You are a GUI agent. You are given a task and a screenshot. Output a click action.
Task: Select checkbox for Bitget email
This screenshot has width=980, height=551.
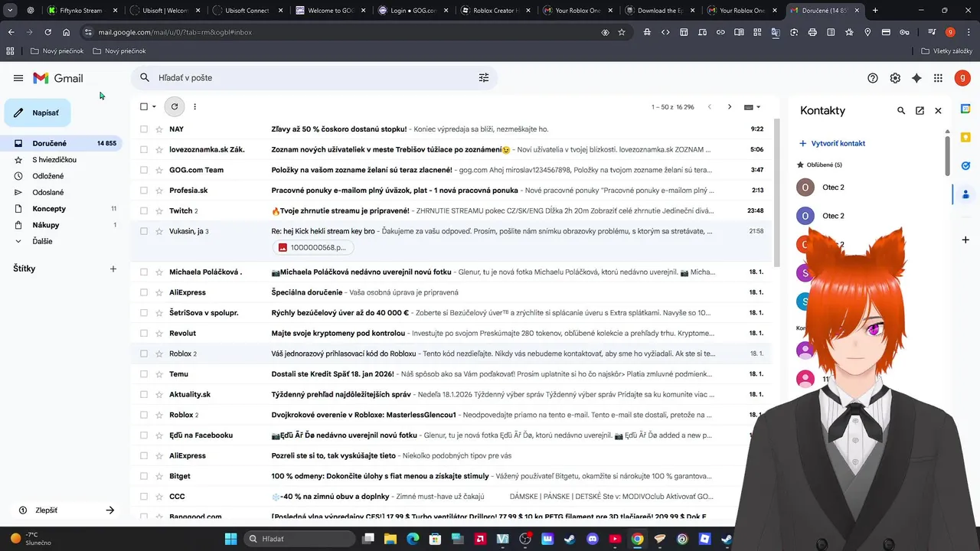pyautogui.click(x=144, y=476)
